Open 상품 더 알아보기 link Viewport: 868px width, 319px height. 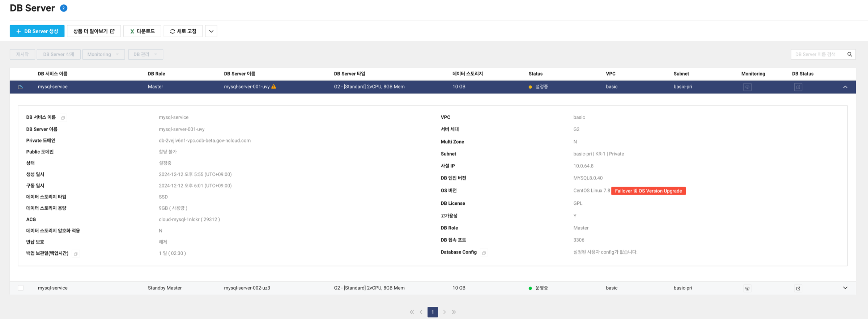click(94, 31)
